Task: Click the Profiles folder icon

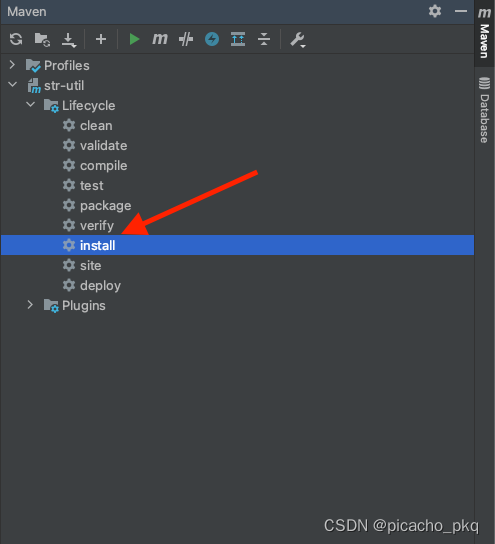Action: tap(33, 65)
